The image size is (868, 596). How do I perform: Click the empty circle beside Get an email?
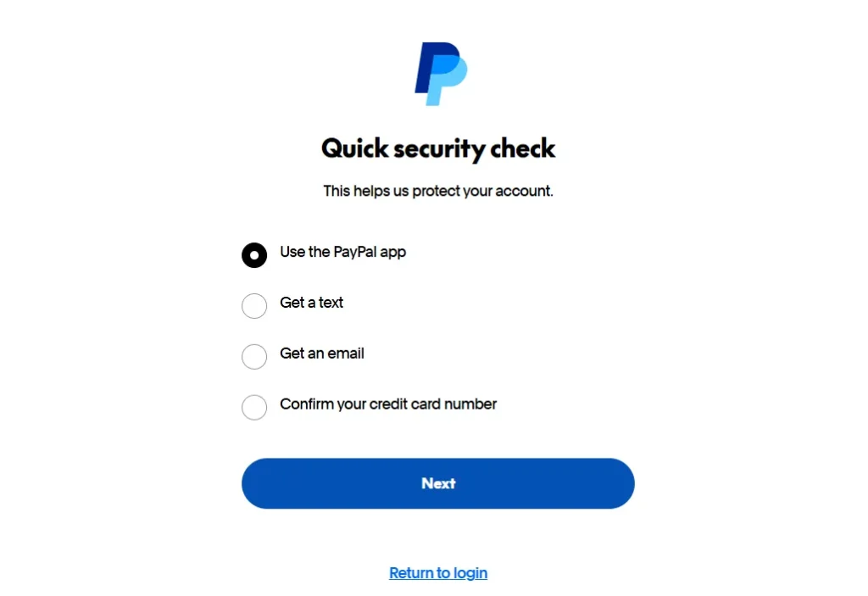click(x=254, y=357)
